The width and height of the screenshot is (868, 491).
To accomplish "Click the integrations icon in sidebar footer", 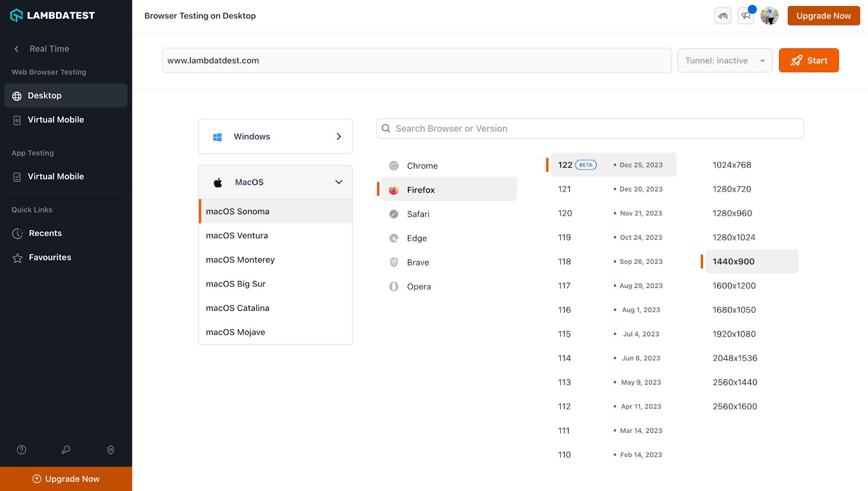I will coord(111,450).
